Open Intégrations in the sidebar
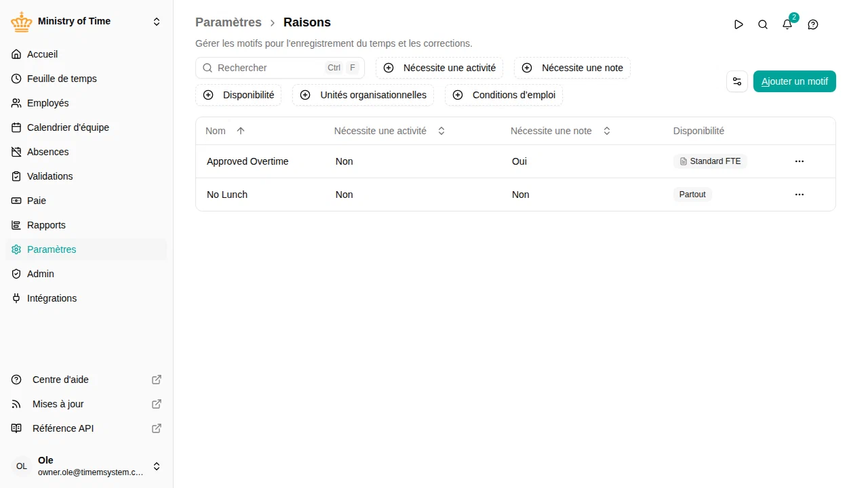The width and height of the screenshot is (868, 488). (86, 298)
